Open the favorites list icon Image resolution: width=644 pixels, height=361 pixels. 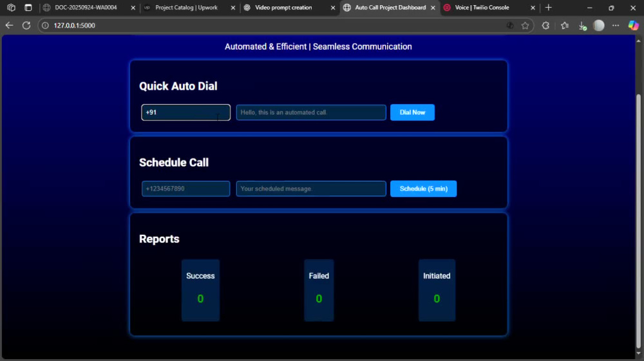565,26
